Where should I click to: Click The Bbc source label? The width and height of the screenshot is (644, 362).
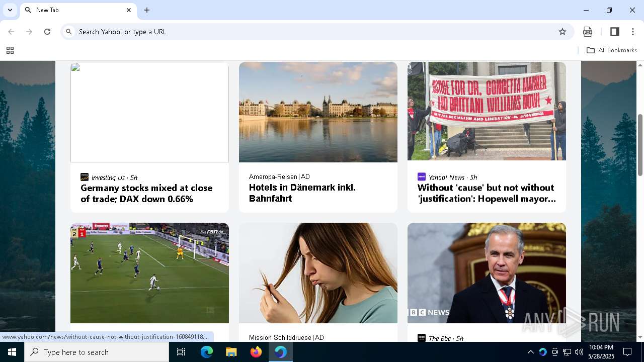446,338
